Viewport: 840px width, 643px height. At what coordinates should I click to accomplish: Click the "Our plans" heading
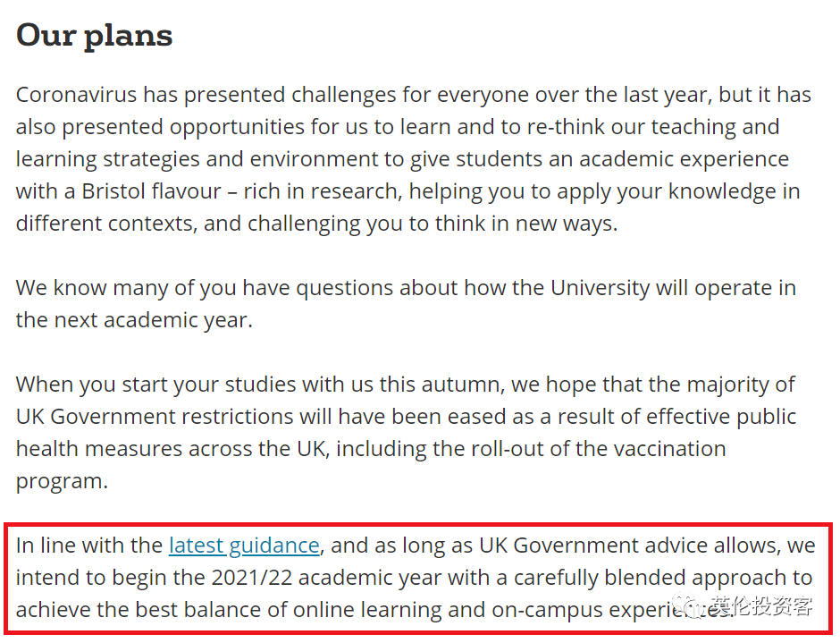[x=95, y=37]
